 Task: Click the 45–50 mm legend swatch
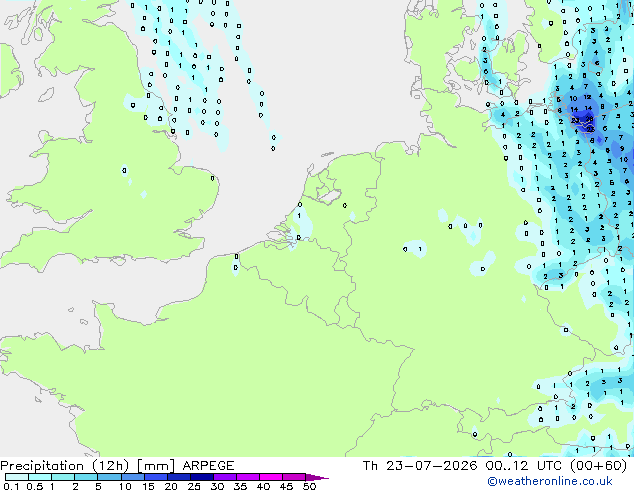(x=294, y=477)
